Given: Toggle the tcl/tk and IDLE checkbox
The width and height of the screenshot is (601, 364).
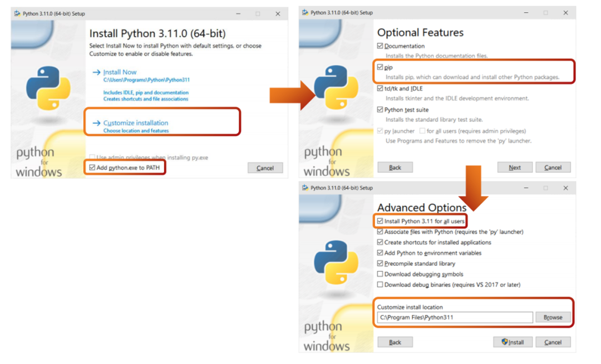Looking at the screenshot, I should coord(381,88).
